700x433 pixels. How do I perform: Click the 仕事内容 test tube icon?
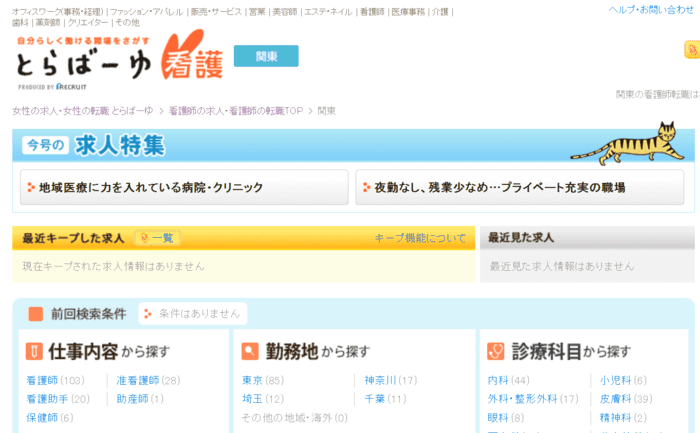click(x=34, y=351)
